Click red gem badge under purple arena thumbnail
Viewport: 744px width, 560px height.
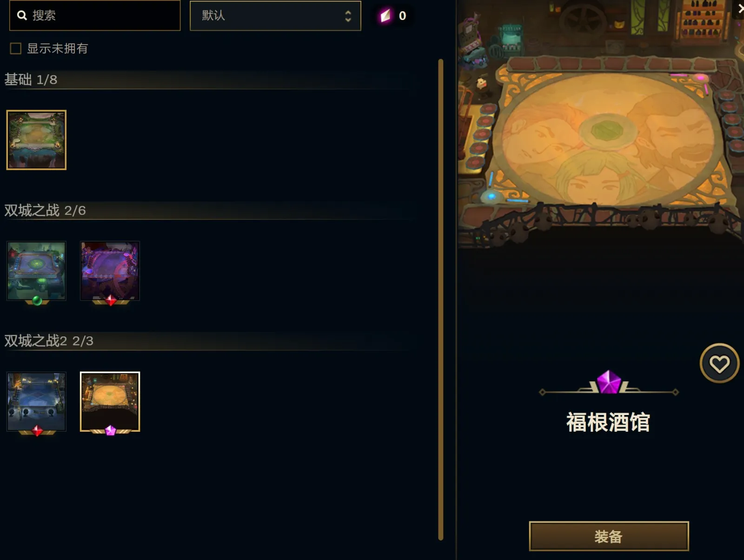(111, 301)
